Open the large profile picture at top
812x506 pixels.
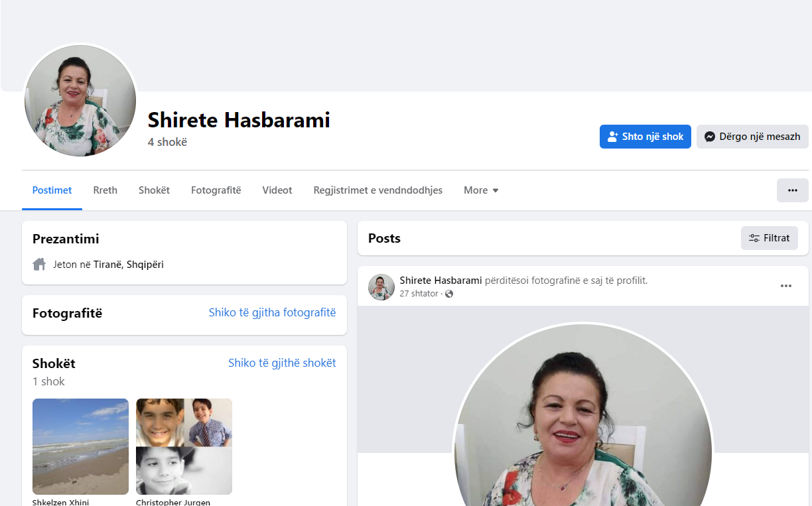click(80, 101)
